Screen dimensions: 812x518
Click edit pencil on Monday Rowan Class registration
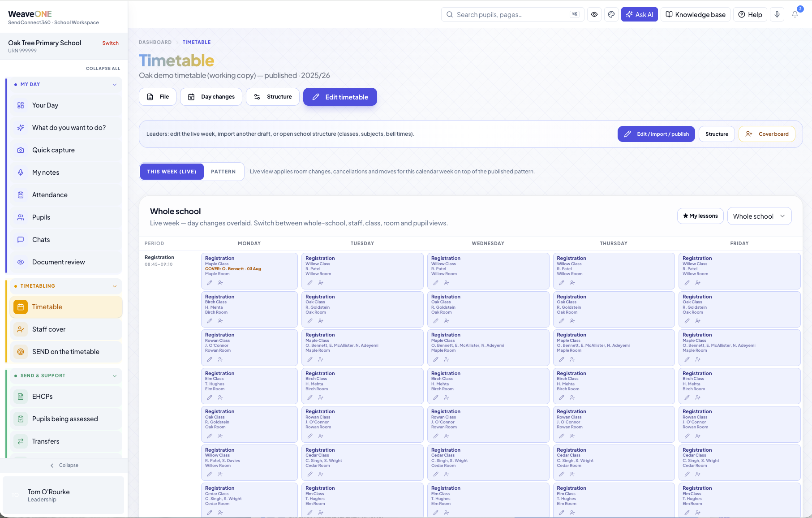pyautogui.click(x=210, y=359)
